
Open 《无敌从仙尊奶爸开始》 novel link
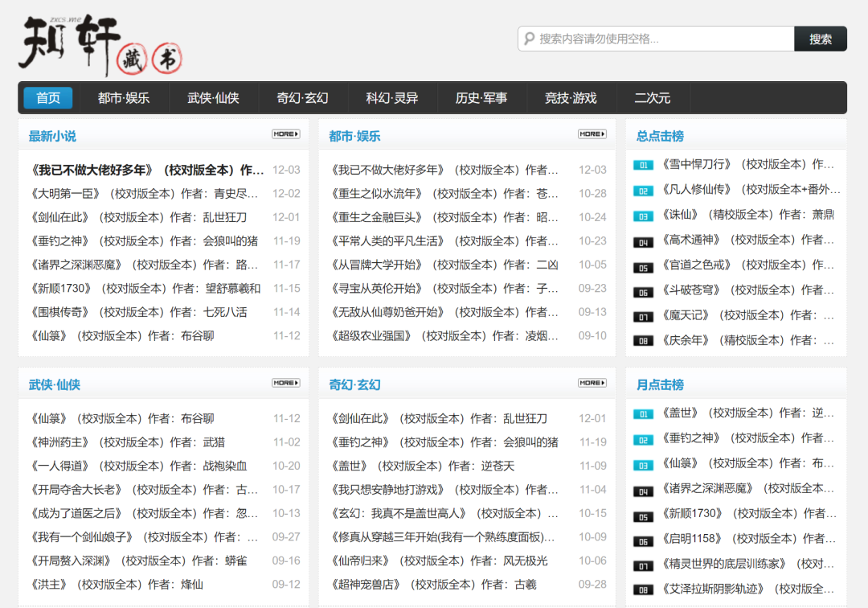click(x=444, y=312)
